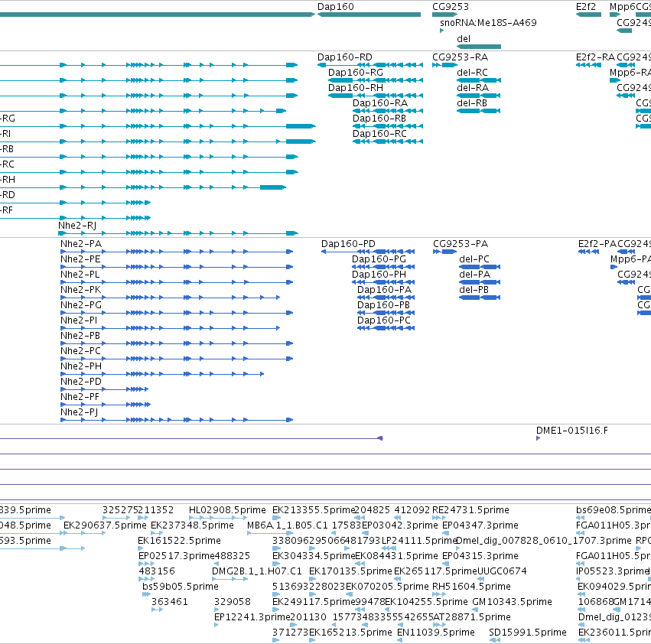Click EST EN11039.5prime
This screenshot has width=651, height=644.
pyautogui.click(x=436, y=633)
